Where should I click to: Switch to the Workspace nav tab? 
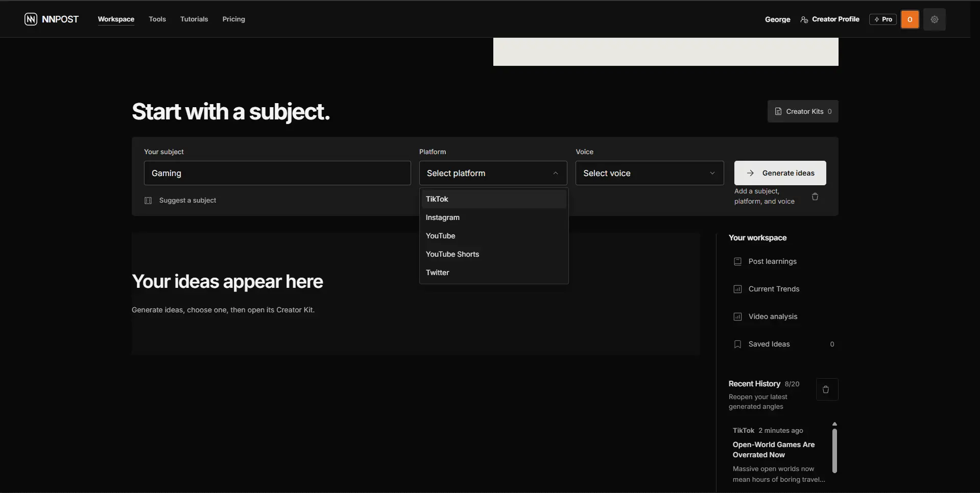pos(116,19)
